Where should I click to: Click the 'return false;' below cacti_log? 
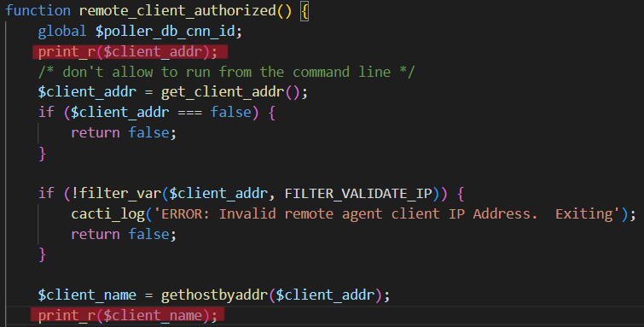(124, 234)
